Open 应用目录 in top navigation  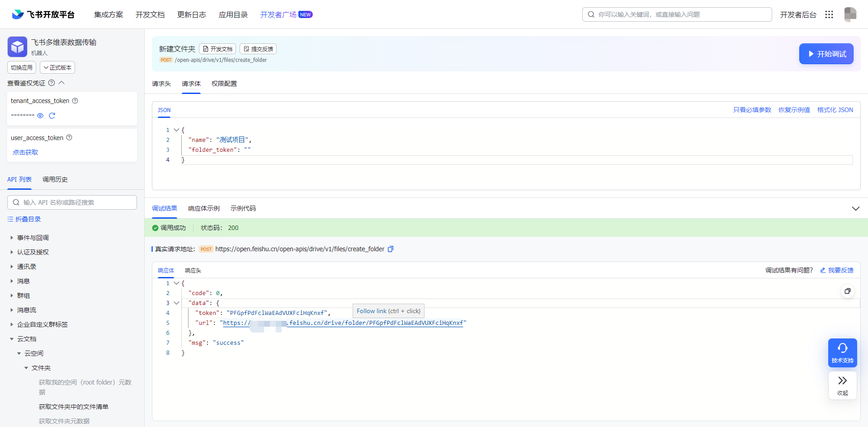(233, 14)
